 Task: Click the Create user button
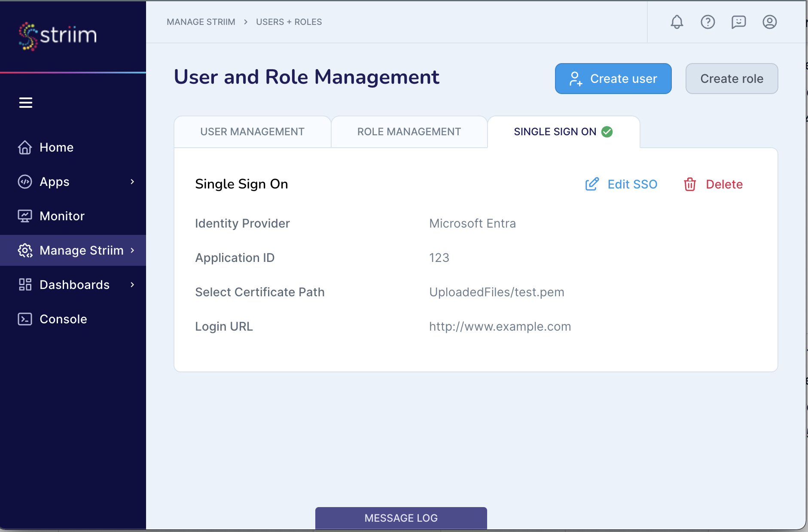(613, 79)
